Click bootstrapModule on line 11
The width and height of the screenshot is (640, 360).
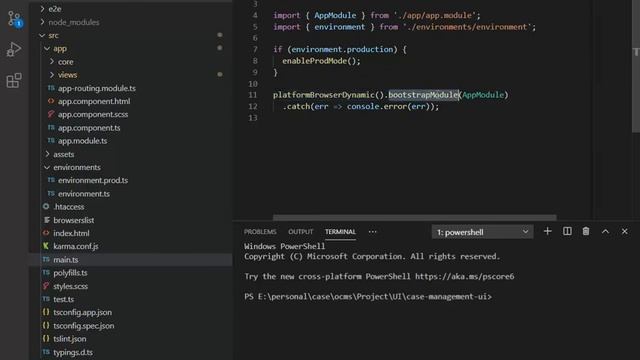tap(423, 95)
